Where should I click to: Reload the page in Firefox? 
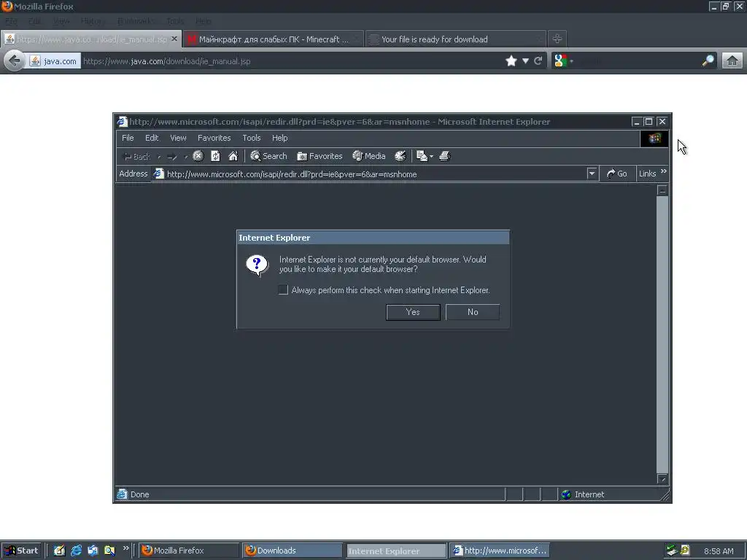tap(538, 61)
